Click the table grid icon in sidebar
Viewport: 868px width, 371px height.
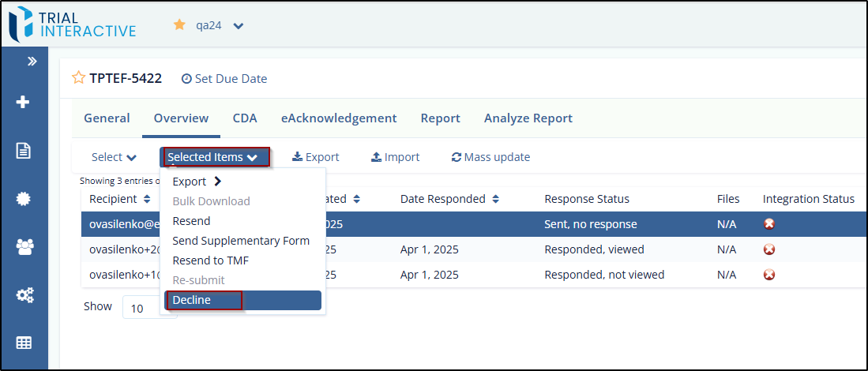pyautogui.click(x=24, y=343)
